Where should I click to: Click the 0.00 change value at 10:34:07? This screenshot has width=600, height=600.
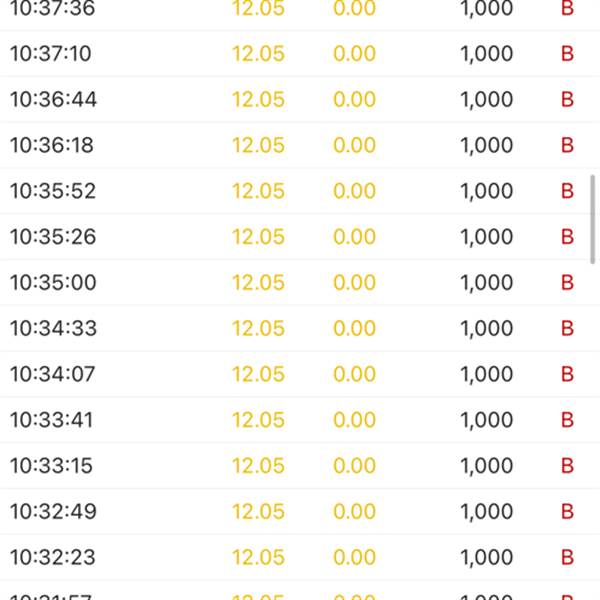[x=354, y=374]
